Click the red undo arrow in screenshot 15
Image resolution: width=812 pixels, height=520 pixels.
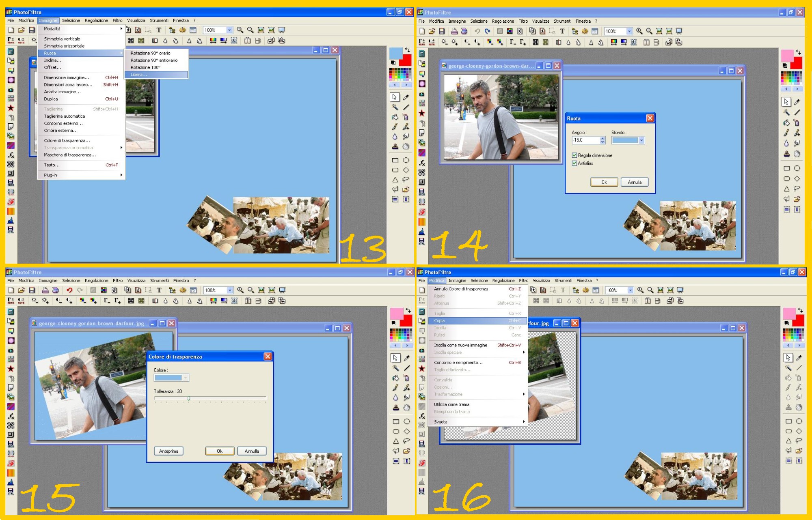coord(69,290)
